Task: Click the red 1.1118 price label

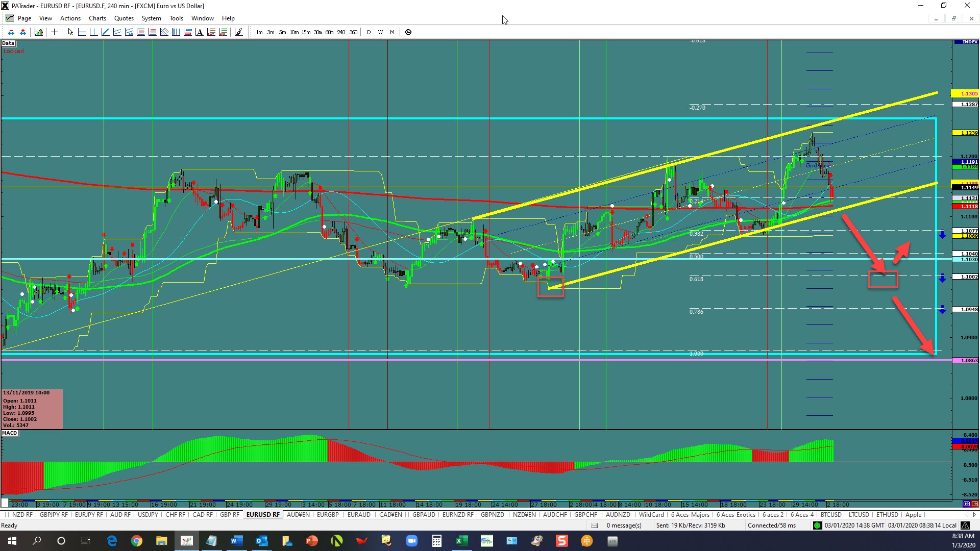Action: click(965, 206)
